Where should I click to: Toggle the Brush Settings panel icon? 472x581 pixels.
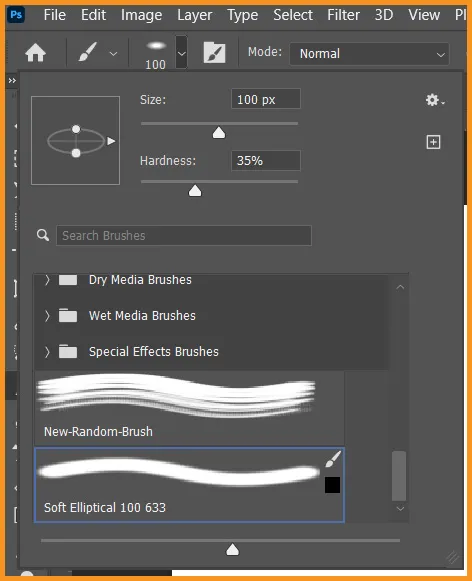215,52
